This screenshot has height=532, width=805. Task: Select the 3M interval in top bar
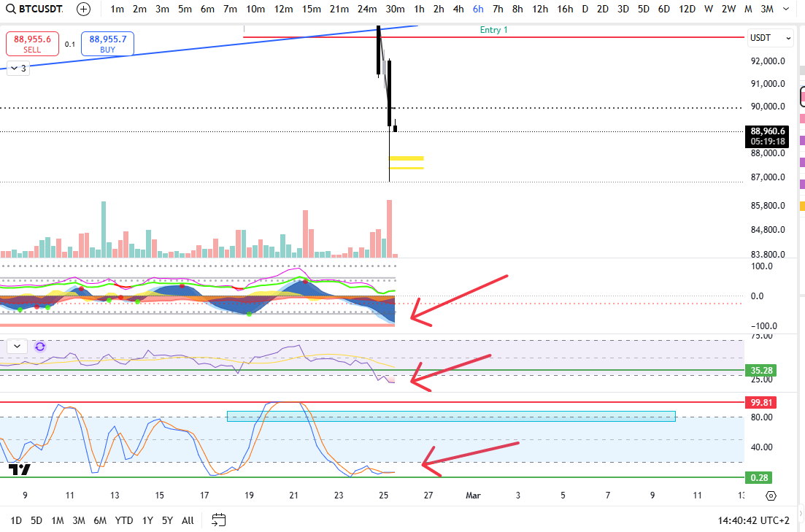pos(767,9)
